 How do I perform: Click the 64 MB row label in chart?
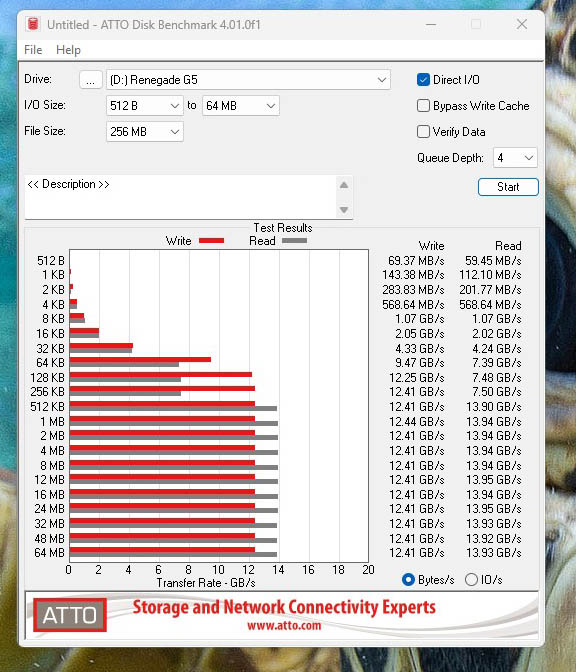tap(49, 553)
